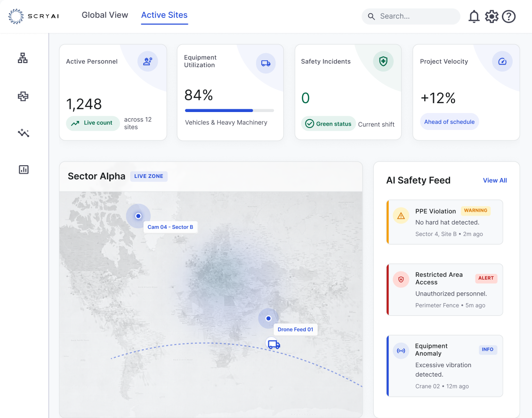Switch to the Global View tab

point(105,15)
